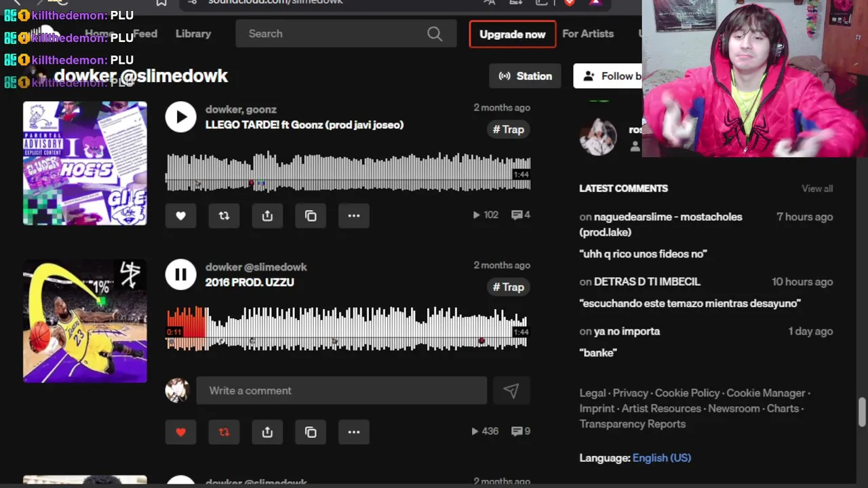
Task: Copy link of LLEGO TARDE! track
Action: 311,216
